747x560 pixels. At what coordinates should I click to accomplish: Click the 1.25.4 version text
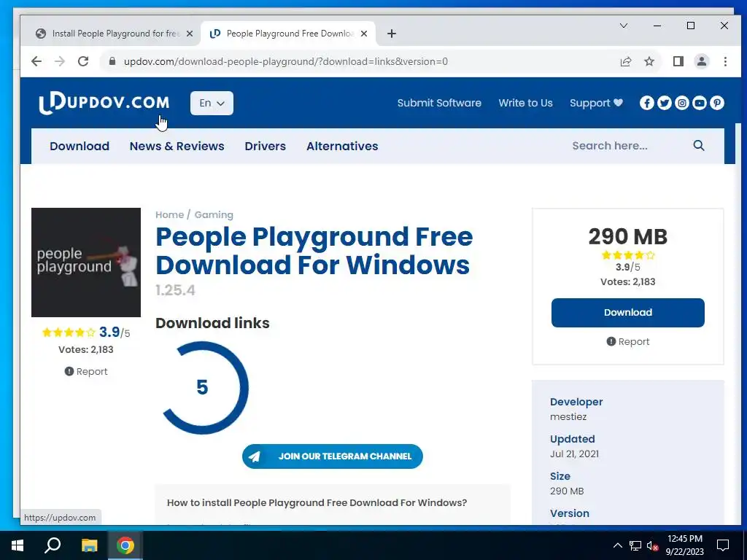[x=175, y=290]
